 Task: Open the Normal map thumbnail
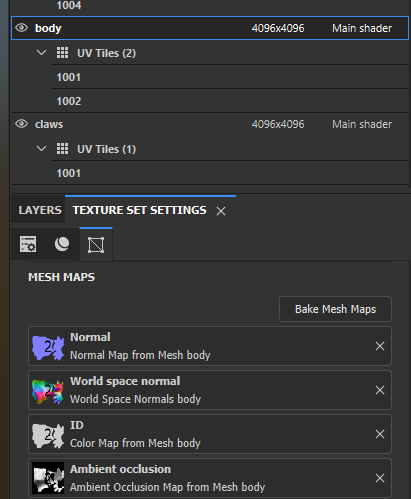click(x=48, y=347)
